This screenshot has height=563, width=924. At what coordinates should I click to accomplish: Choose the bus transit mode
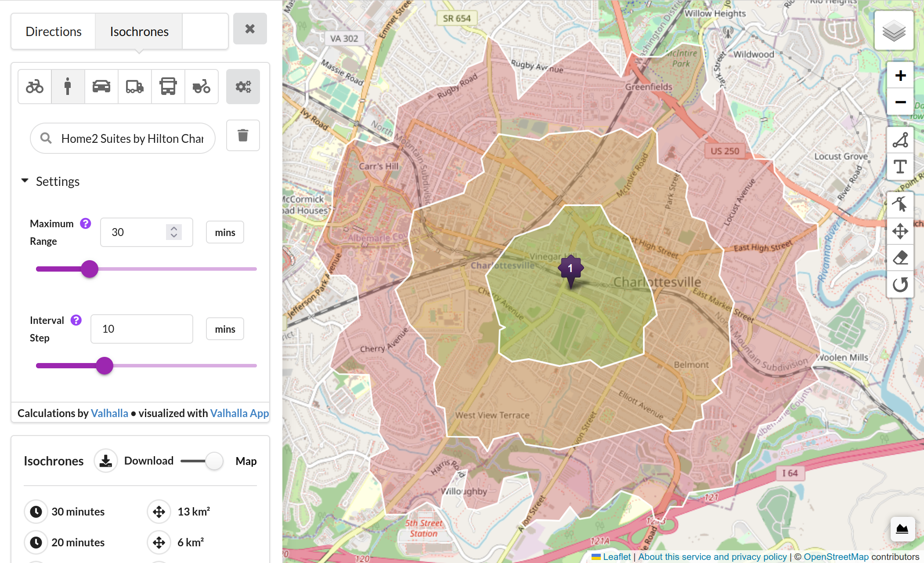[x=168, y=87]
